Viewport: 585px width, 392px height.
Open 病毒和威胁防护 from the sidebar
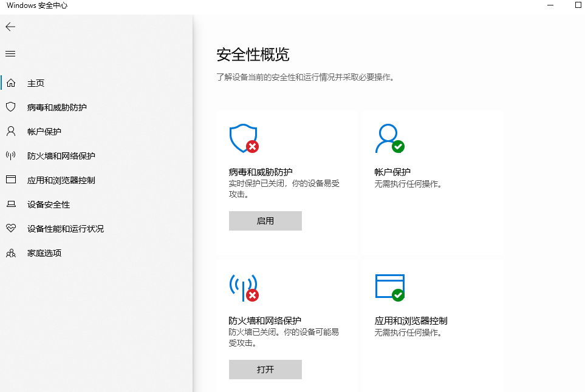pos(56,107)
